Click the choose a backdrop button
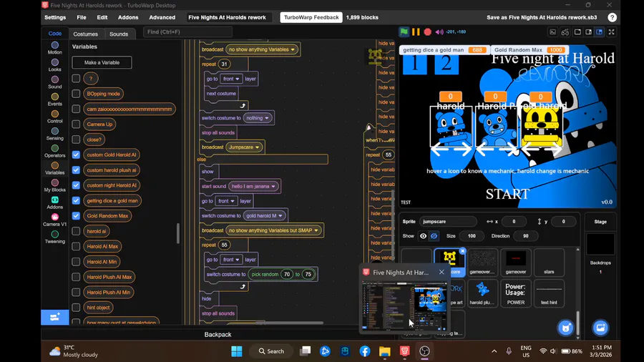The image size is (644, 362). (600, 328)
